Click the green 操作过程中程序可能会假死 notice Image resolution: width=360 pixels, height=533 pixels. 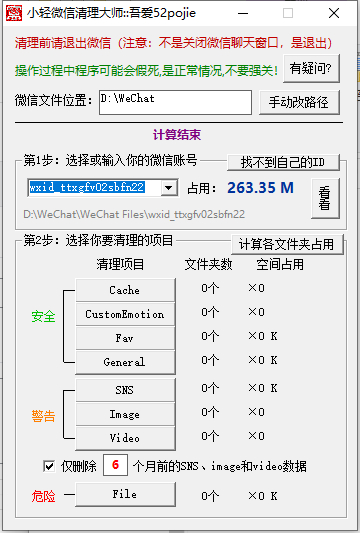(x=147, y=71)
